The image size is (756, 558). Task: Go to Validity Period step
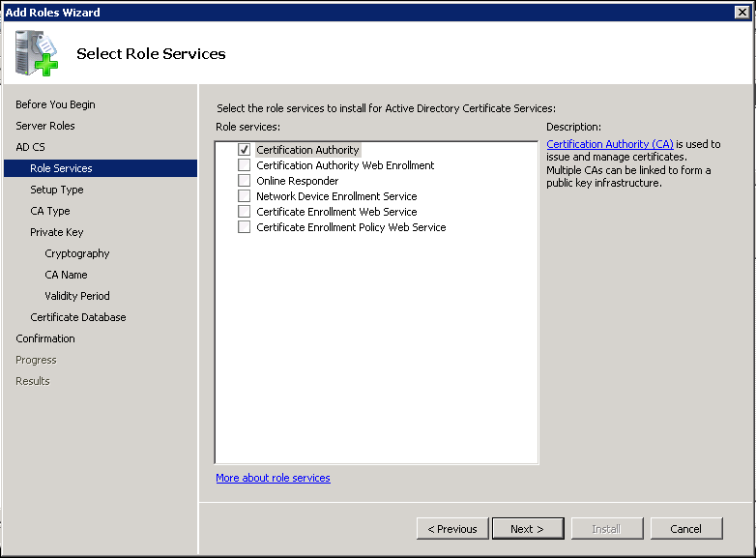(x=77, y=296)
